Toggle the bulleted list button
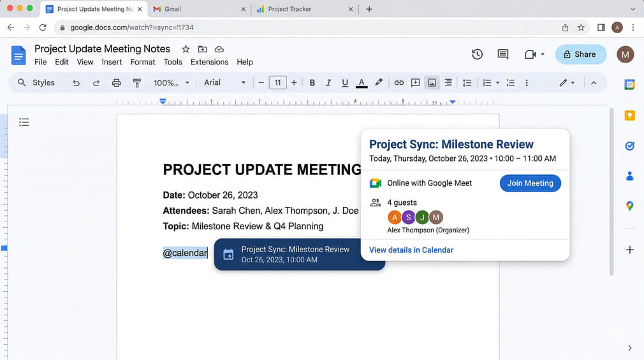The width and height of the screenshot is (644, 360). point(487,83)
